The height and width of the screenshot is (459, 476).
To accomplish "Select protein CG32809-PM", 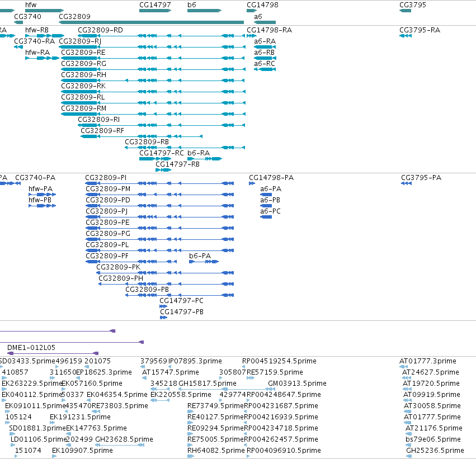I will [x=159, y=195].
